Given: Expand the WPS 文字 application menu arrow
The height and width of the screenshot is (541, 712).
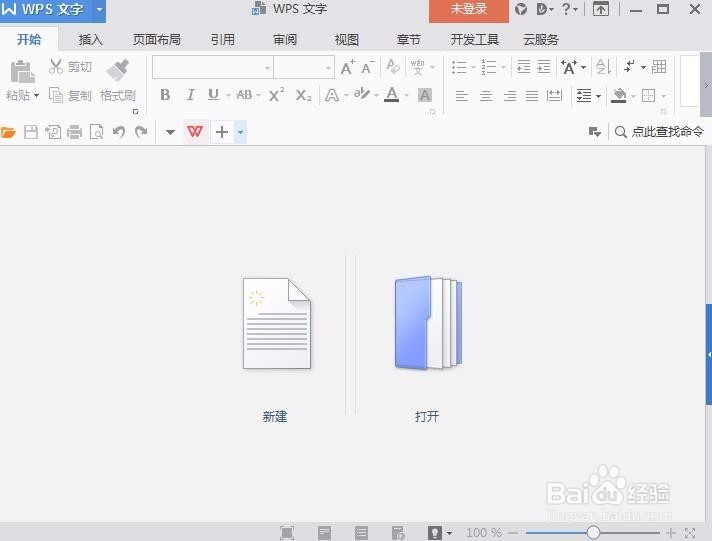Looking at the screenshot, I should [99, 9].
